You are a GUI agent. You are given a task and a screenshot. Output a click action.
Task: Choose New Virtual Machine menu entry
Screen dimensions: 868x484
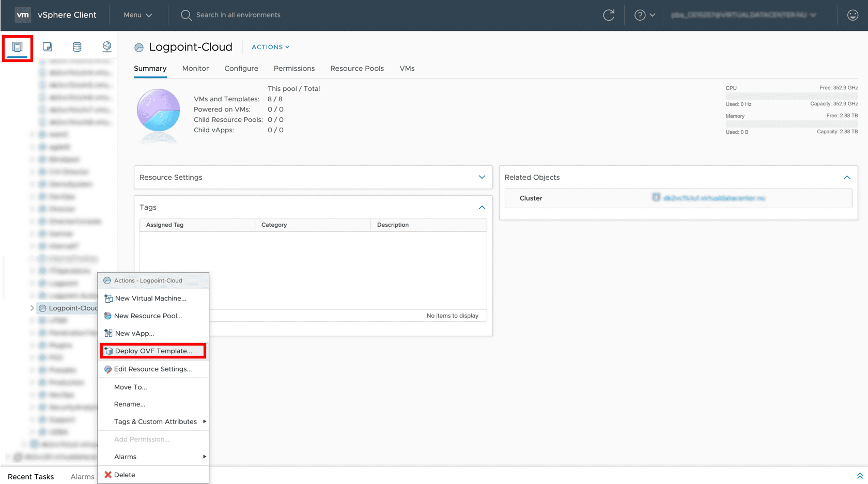[150, 298]
